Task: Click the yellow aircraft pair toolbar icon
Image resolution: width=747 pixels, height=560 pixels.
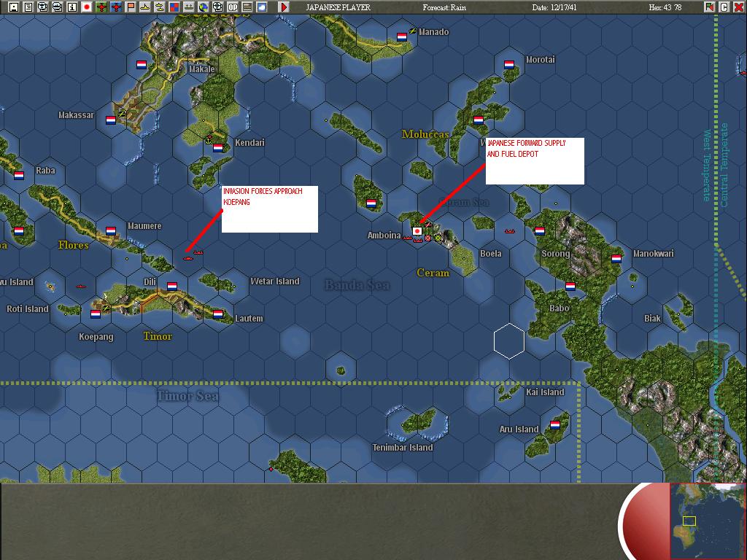Action: click(x=160, y=7)
